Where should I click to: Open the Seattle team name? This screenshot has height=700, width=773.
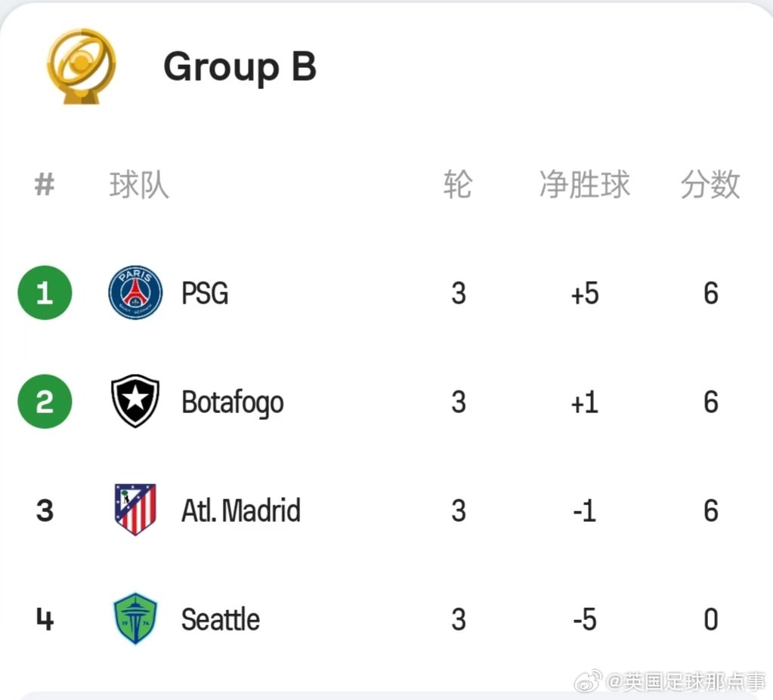point(221,619)
